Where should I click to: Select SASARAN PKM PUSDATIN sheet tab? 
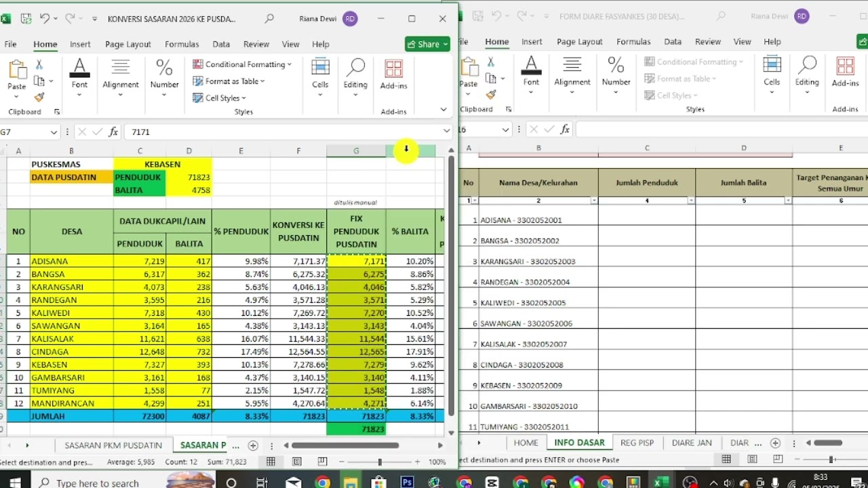pos(113,445)
